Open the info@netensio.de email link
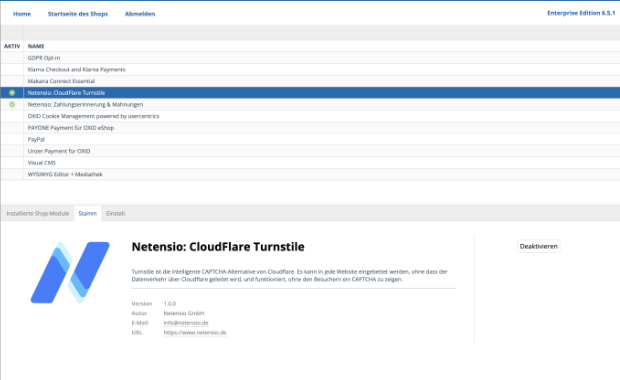The image size is (620, 380). pyautogui.click(x=186, y=323)
